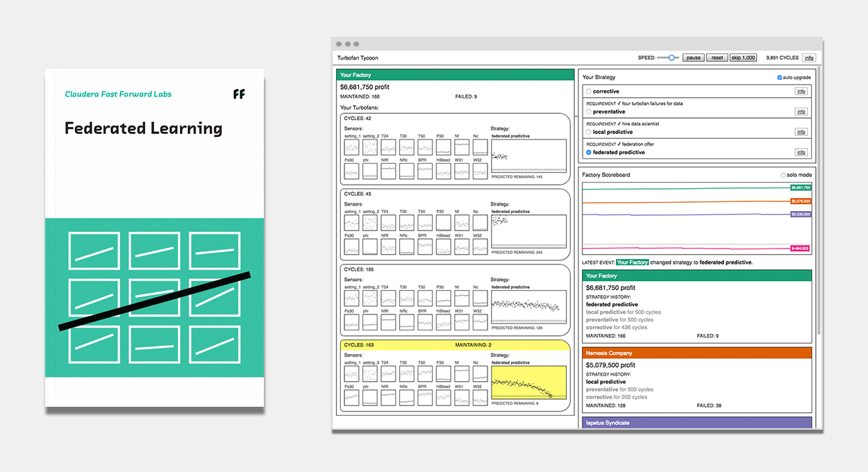Click phi sensor chart of CYCLES: 42 turbofan
Viewport: 868px width, 472px height.
pos(370,171)
